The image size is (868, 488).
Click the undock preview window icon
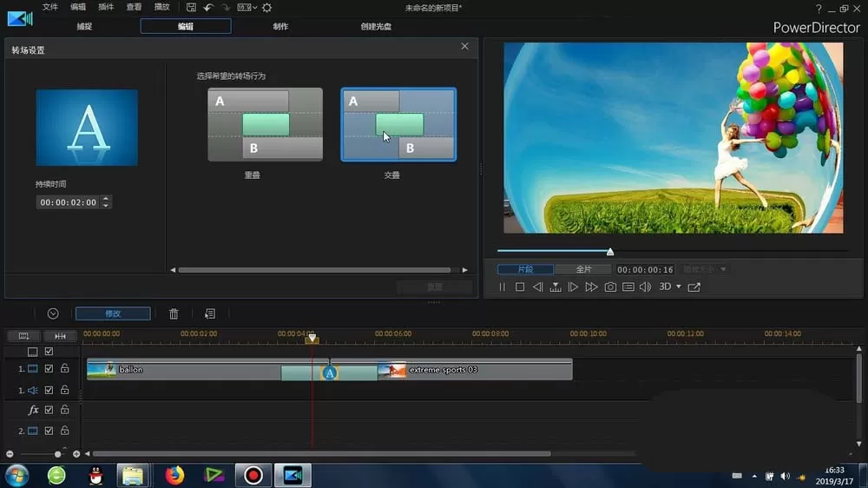click(694, 287)
